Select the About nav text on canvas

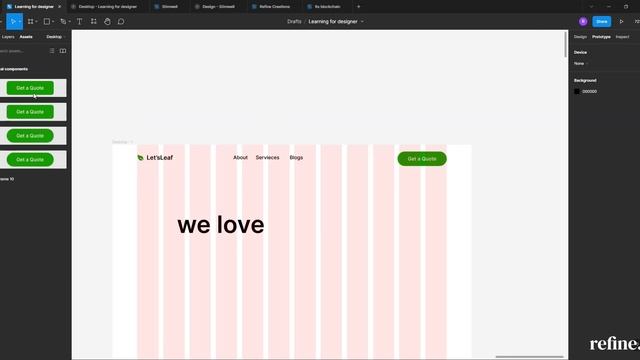click(x=240, y=158)
